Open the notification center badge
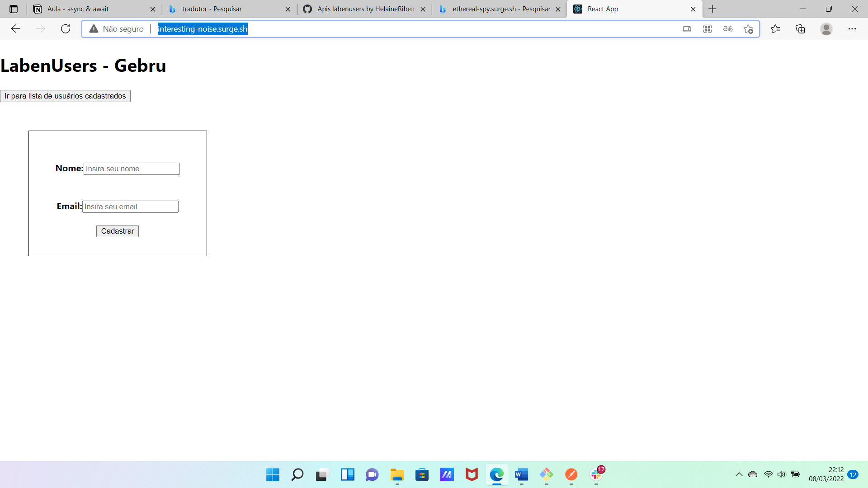The width and height of the screenshot is (868, 488). click(853, 474)
